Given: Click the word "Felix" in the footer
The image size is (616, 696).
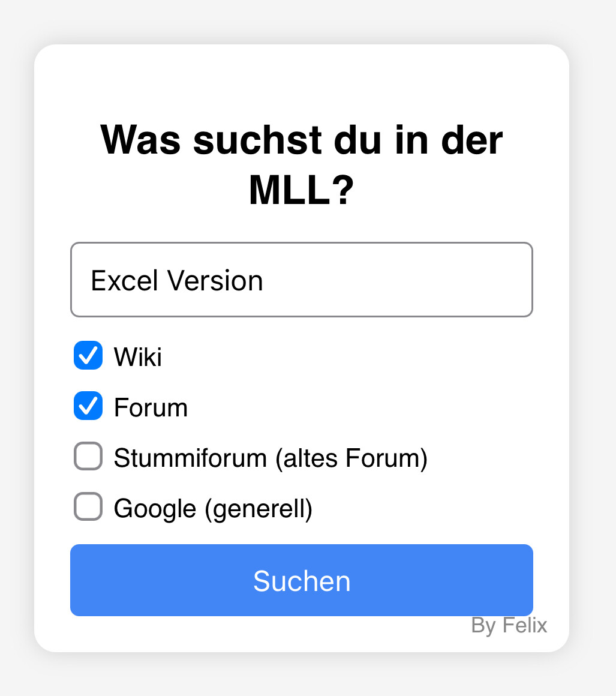Looking at the screenshot, I should pyautogui.click(x=525, y=625).
